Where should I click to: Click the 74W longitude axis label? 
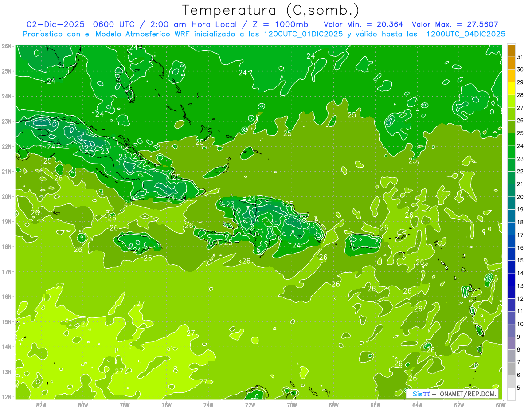tap(208, 405)
